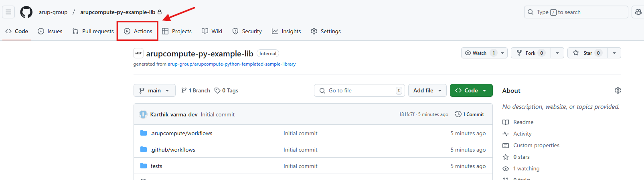Image resolution: width=644 pixels, height=180 pixels.
Task: Open the 1 Commit history
Action: [470, 114]
